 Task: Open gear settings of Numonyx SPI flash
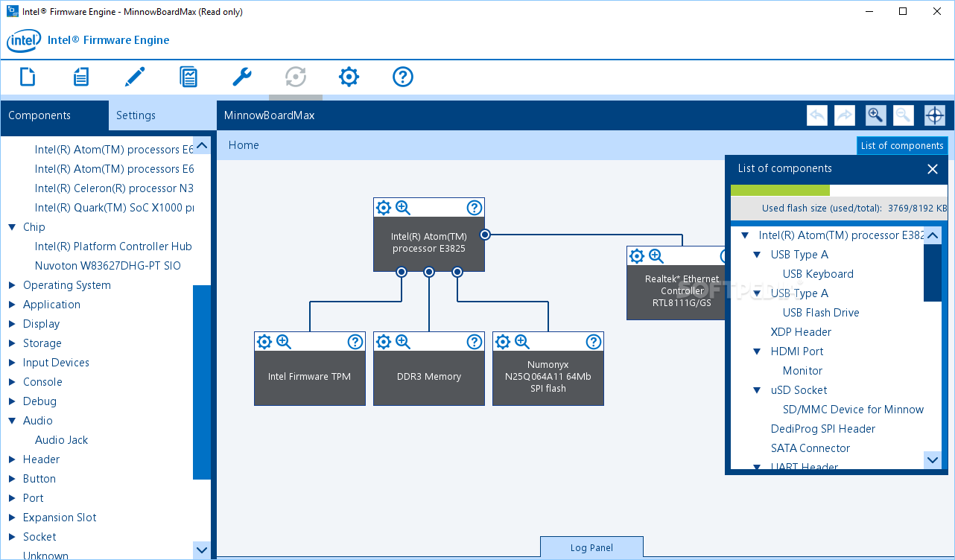point(503,342)
